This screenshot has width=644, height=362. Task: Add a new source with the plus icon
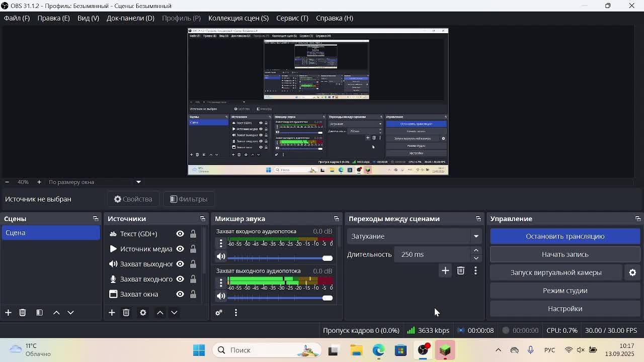(x=112, y=313)
